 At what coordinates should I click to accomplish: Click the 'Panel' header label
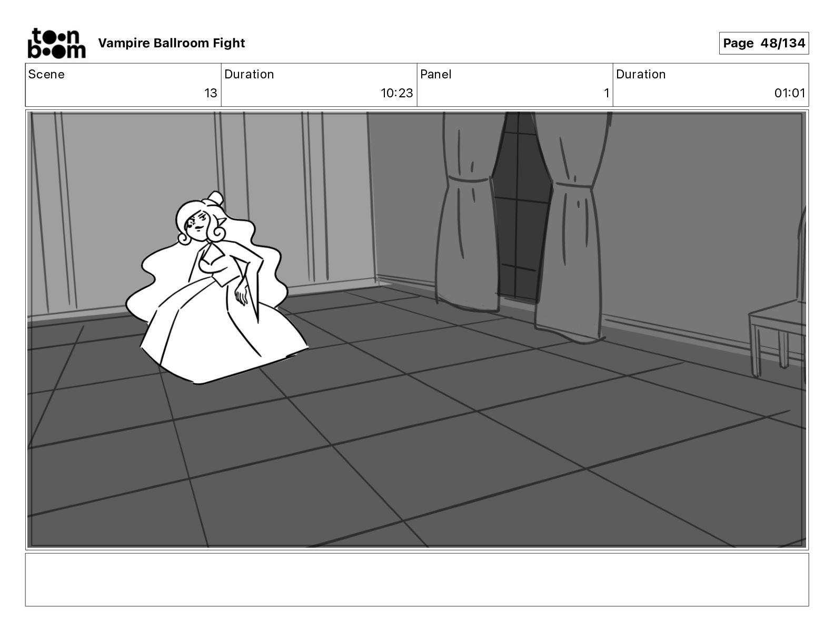(436, 74)
